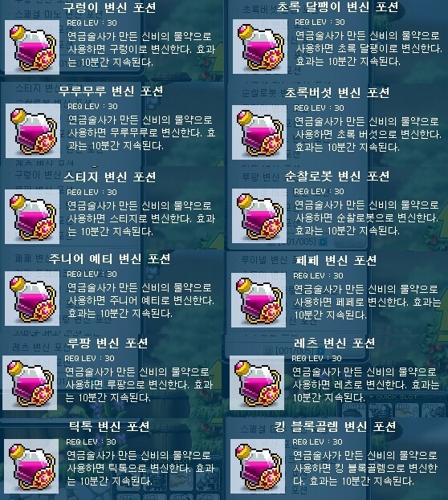
Task: Go to next page arrow below 순찰로봇 tooltip
Action: tap(324, 242)
